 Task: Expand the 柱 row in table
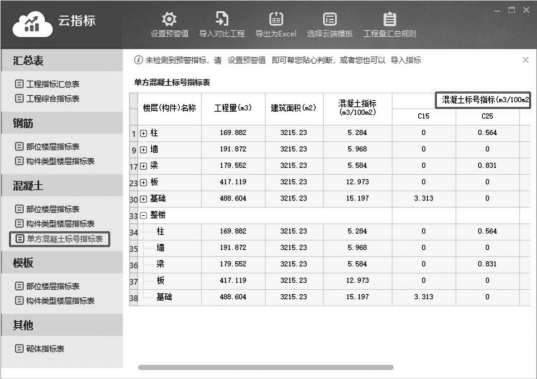coord(143,133)
